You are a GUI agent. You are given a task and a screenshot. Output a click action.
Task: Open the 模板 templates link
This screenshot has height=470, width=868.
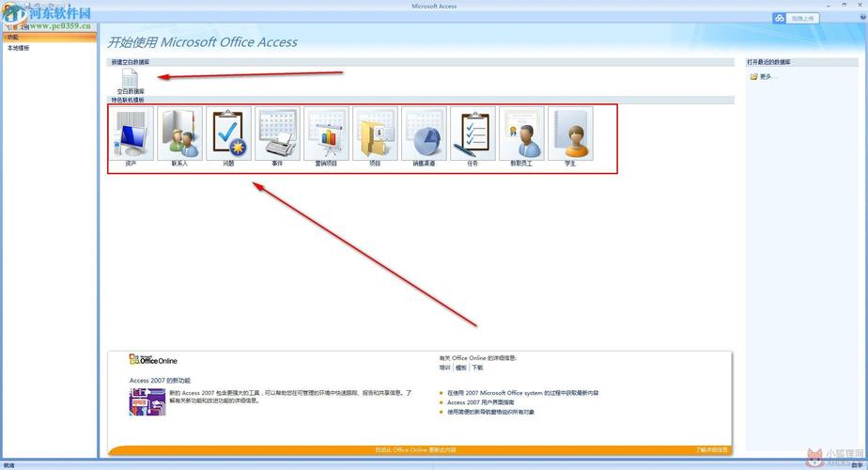(x=460, y=368)
